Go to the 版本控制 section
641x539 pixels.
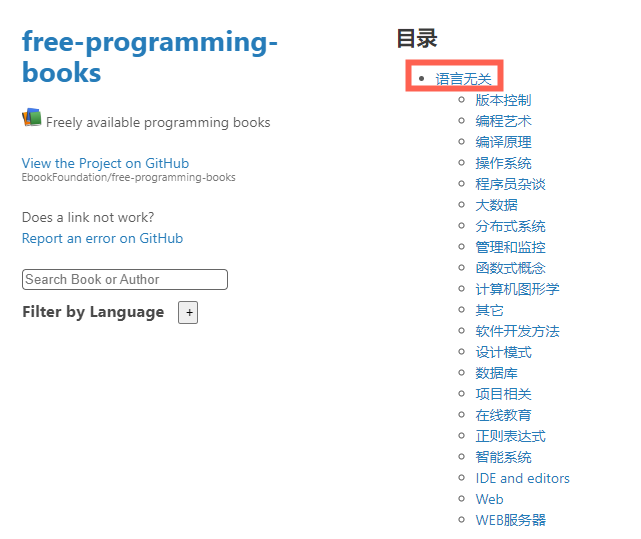click(503, 100)
